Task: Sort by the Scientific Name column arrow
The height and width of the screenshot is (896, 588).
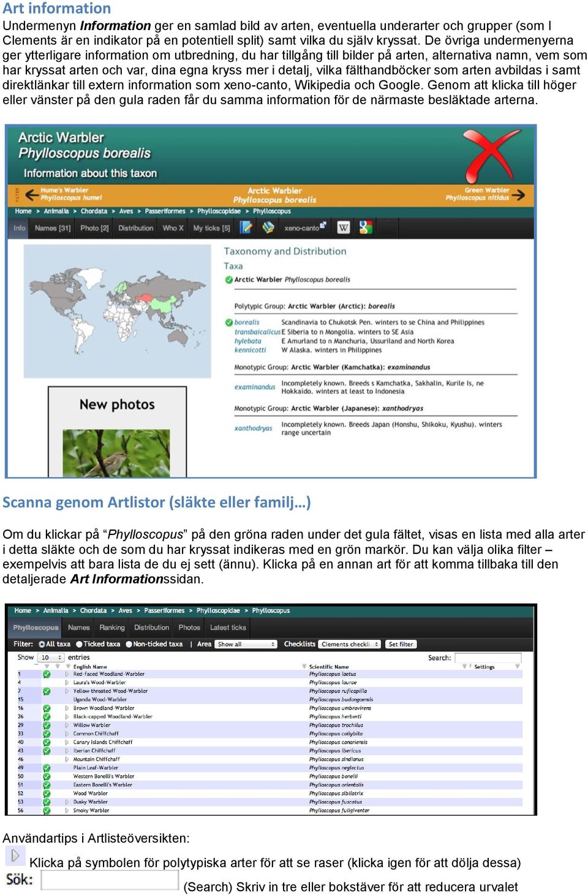Action: (x=304, y=666)
